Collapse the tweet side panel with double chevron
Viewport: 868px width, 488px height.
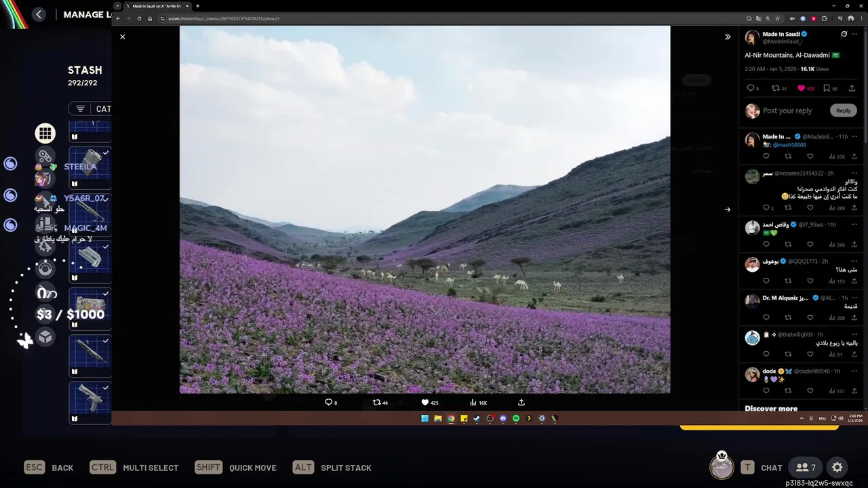pos(728,37)
